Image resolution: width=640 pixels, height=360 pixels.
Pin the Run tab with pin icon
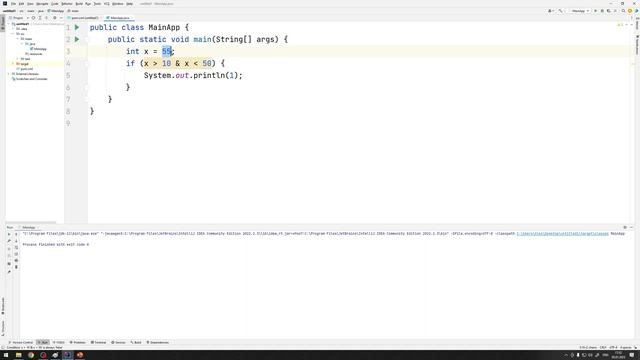coord(9,272)
